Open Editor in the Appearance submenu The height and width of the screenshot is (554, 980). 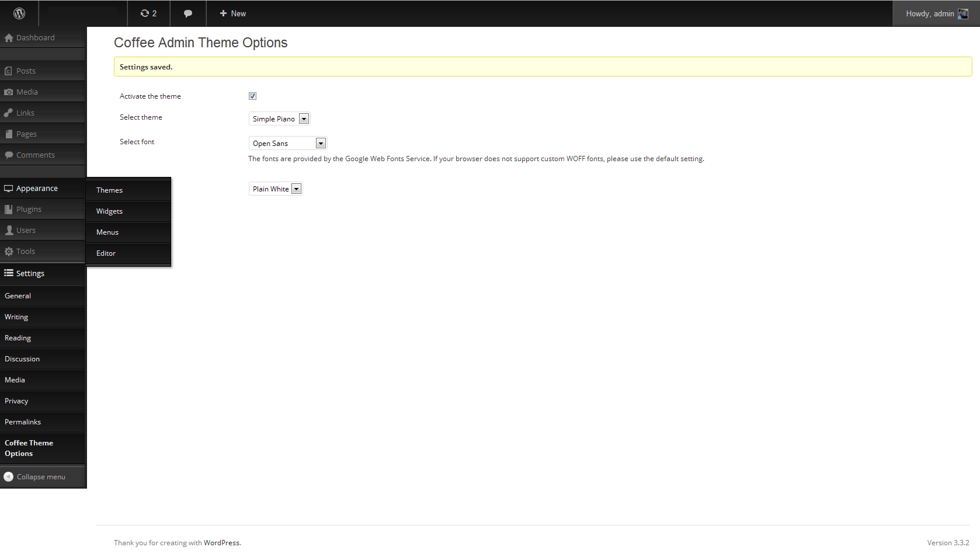[x=106, y=253]
